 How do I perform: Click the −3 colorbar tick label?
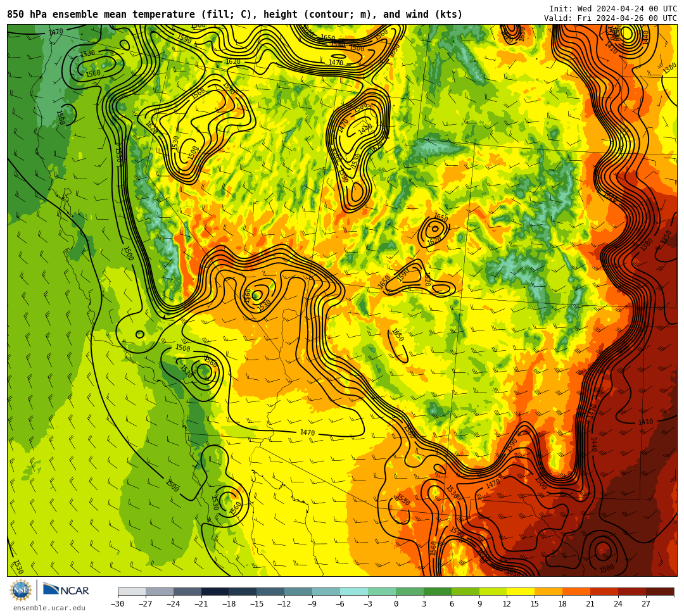(368, 604)
